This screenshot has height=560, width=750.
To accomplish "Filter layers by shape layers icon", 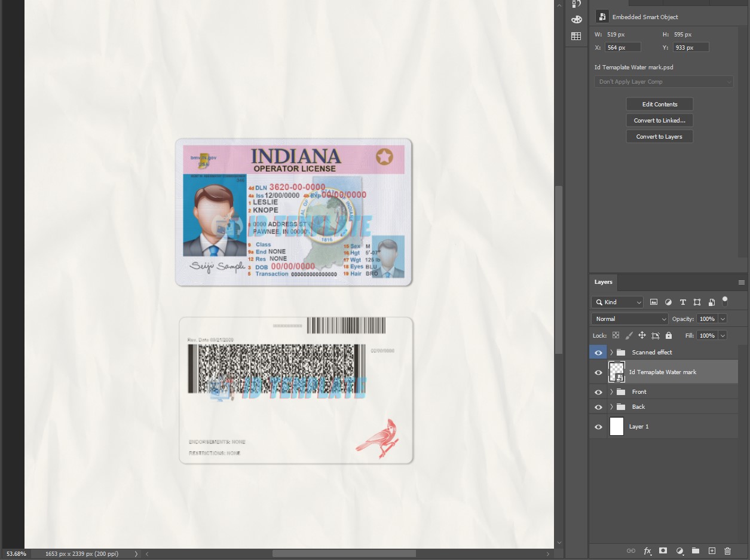I will (697, 302).
